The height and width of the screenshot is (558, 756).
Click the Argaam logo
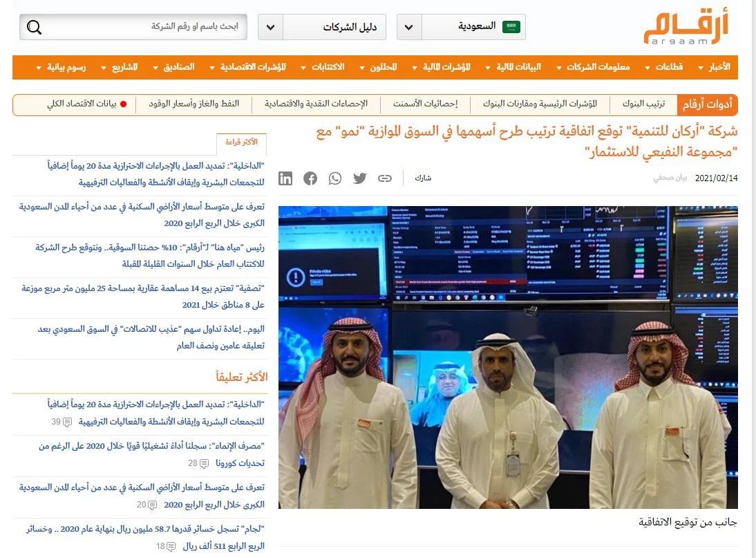point(686,28)
